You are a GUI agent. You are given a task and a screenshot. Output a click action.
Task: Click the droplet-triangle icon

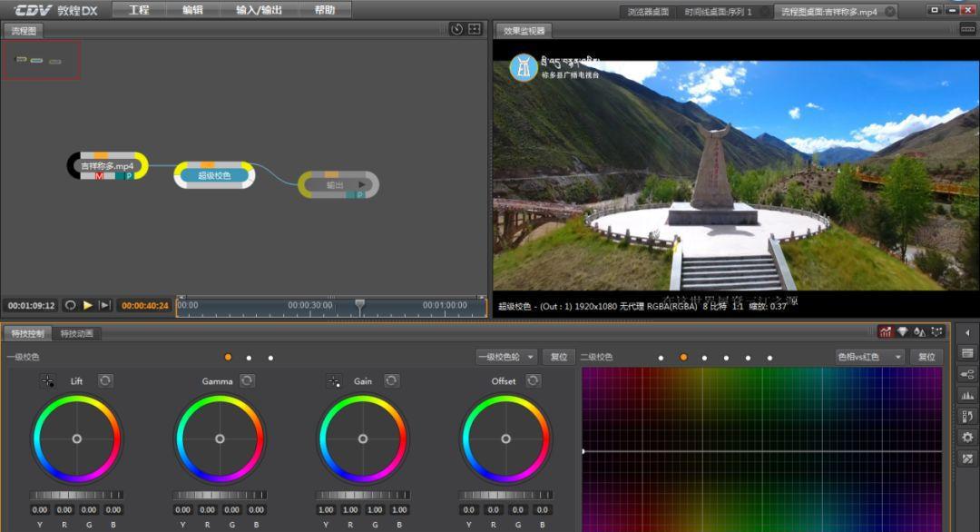pyautogui.click(x=919, y=332)
